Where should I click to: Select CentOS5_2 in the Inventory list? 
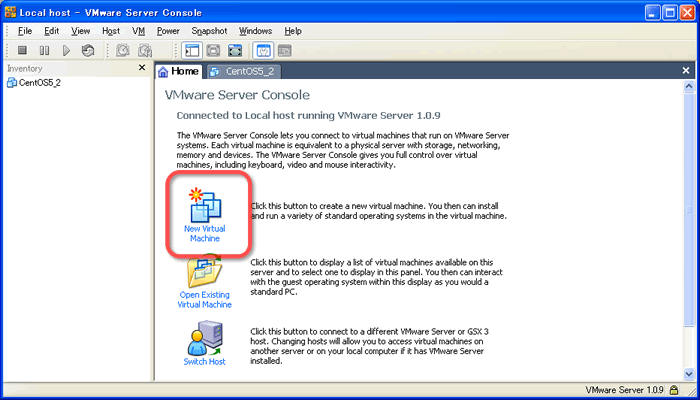point(34,83)
